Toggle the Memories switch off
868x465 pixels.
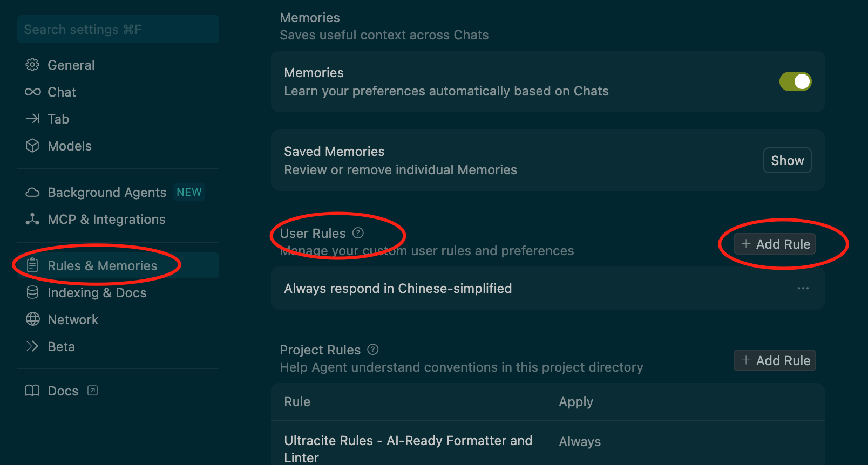click(795, 81)
